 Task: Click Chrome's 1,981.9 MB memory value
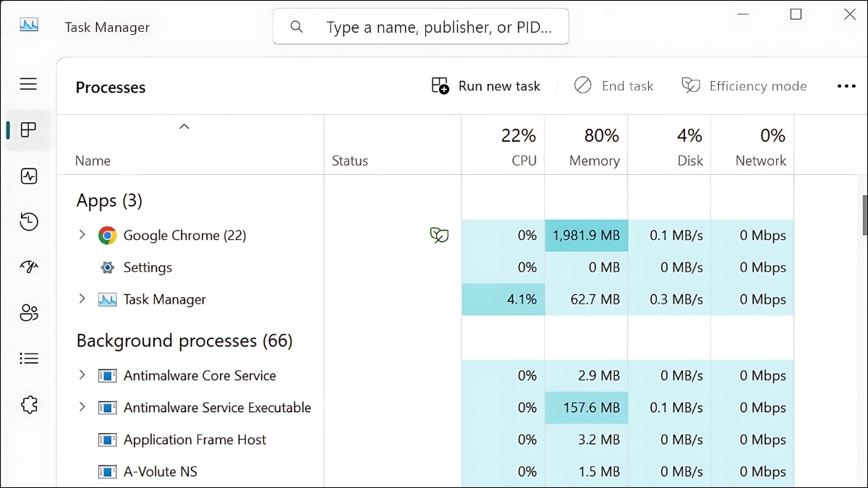click(x=587, y=236)
